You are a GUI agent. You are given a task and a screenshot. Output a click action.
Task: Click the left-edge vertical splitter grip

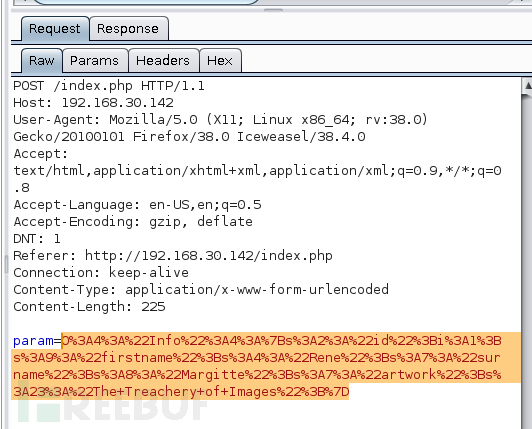[x=6, y=264]
